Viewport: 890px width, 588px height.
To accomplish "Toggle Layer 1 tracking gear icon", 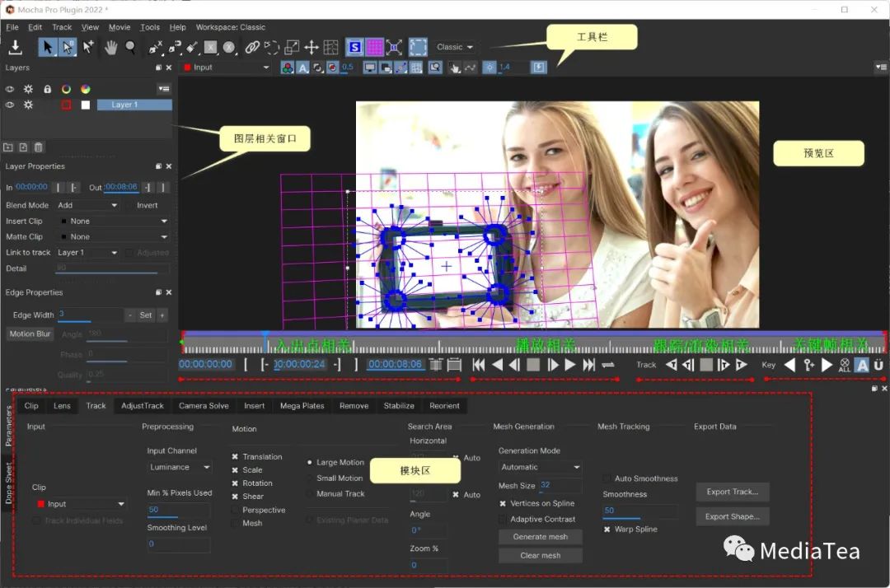I will (x=28, y=105).
